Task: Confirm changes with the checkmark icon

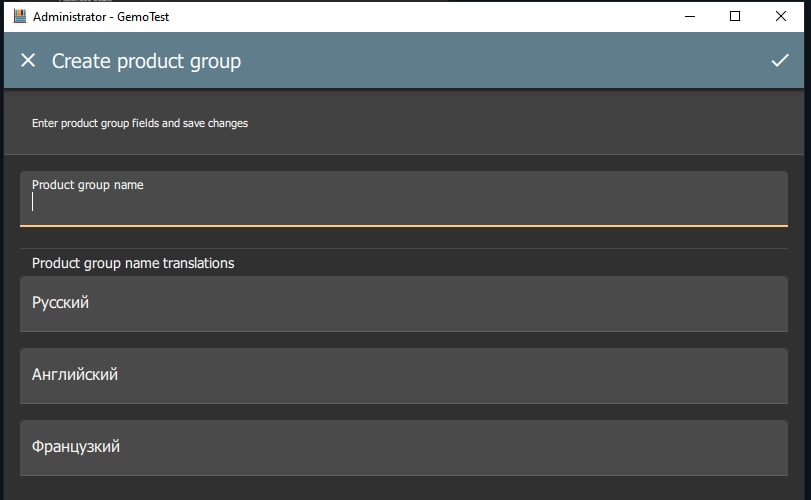Action: (x=779, y=60)
